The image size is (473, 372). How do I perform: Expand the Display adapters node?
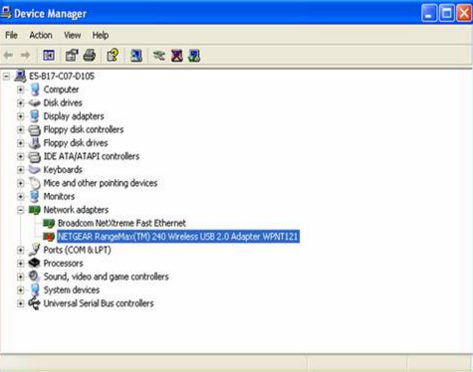click(20, 116)
